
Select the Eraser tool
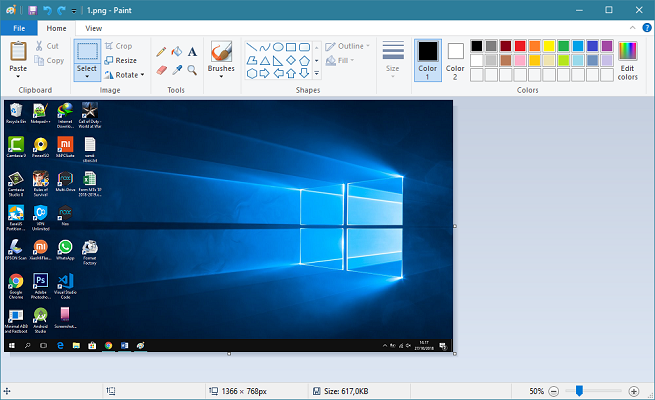[x=161, y=70]
